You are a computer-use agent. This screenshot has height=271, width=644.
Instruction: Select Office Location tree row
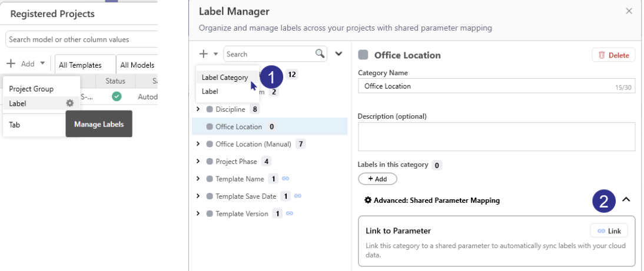[x=270, y=127]
